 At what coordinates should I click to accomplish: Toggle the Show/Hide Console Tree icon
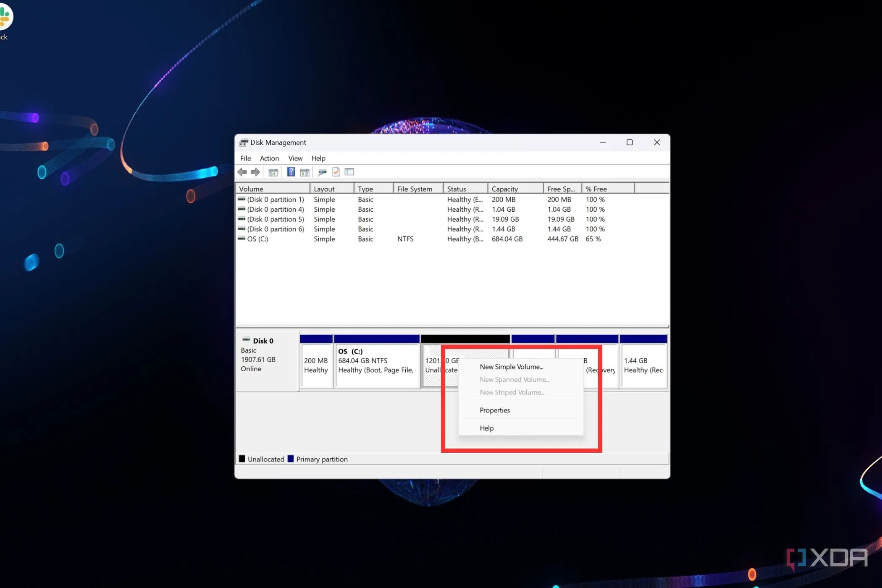(273, 172)
